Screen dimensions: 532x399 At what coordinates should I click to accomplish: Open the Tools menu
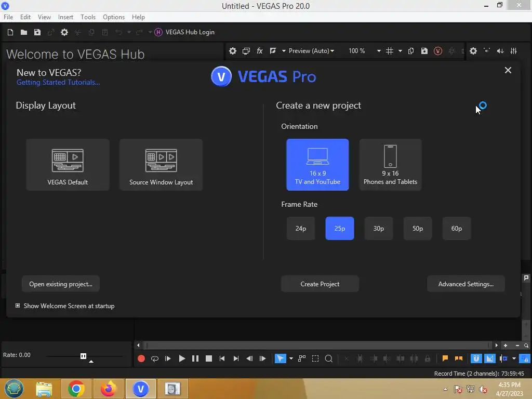[88, 17]
